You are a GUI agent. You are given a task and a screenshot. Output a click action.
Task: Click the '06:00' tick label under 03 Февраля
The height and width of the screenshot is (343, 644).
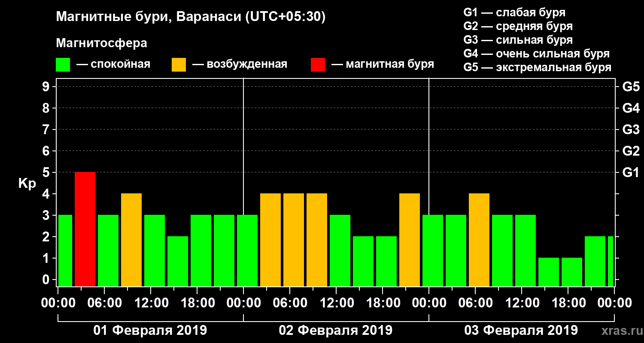(x=475, y=303)
